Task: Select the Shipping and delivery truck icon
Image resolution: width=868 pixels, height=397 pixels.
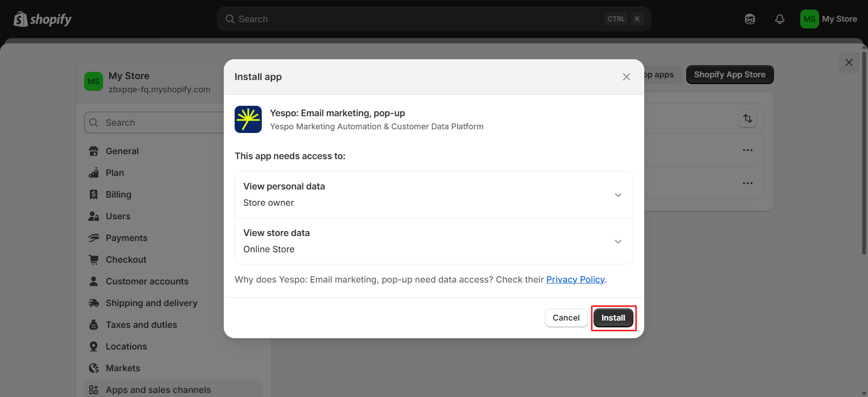Action: [94, 303]
